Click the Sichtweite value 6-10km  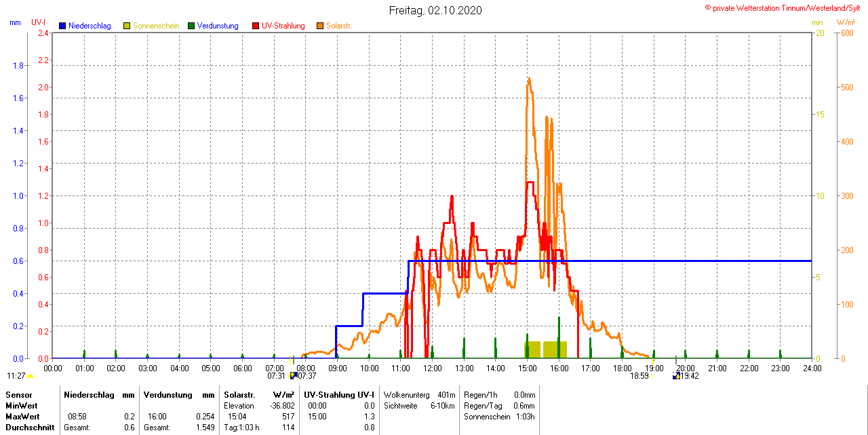pos(443,405)
